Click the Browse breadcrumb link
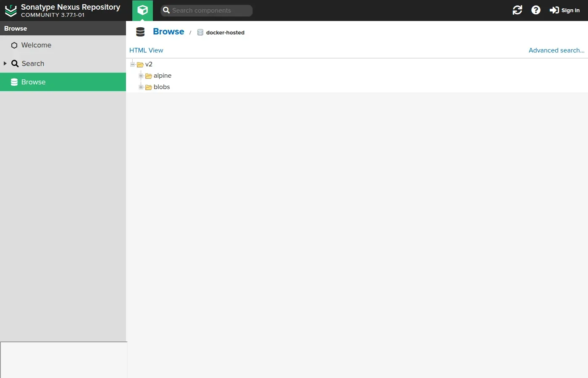The height and width of the screenshot is (378, 588). pyautogui.click(x=168, y=31)
